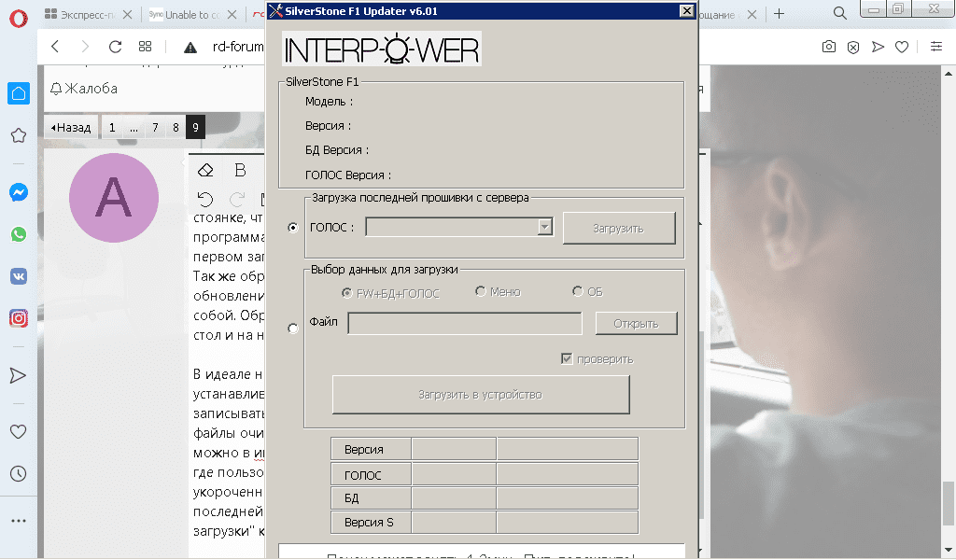956x560 pixels.
Task: Close the Unable to tab
Action: coord(232,15)
